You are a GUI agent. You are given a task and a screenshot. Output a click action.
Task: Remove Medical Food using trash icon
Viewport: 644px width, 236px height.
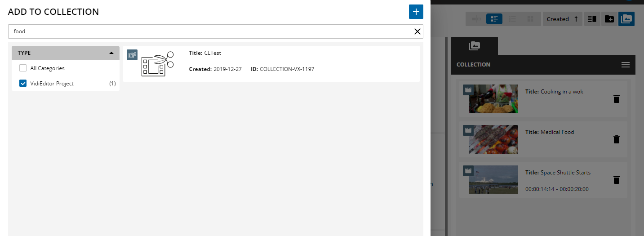click(x=616, y=139)
